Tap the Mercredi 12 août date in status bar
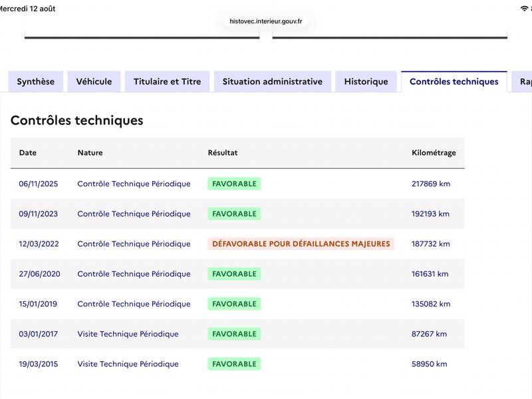532x399 pixels. point(27,9)
